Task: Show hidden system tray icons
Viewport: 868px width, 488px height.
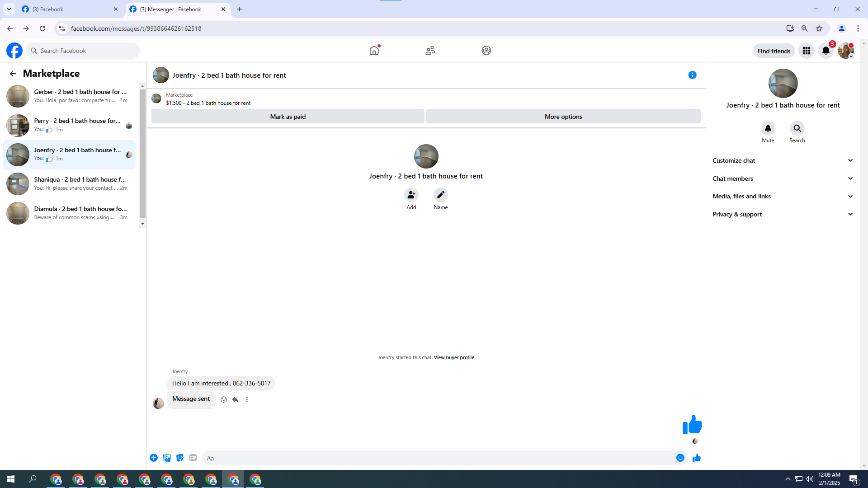Action: 788,479
